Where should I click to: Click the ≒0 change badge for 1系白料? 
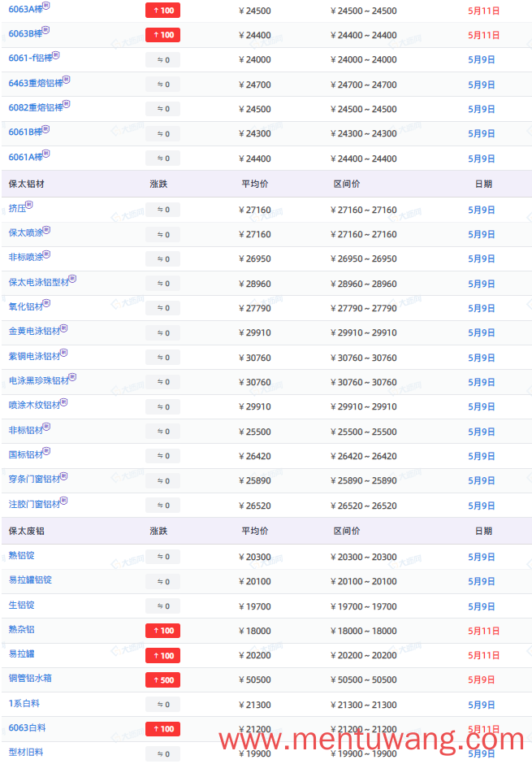[162, 704]
